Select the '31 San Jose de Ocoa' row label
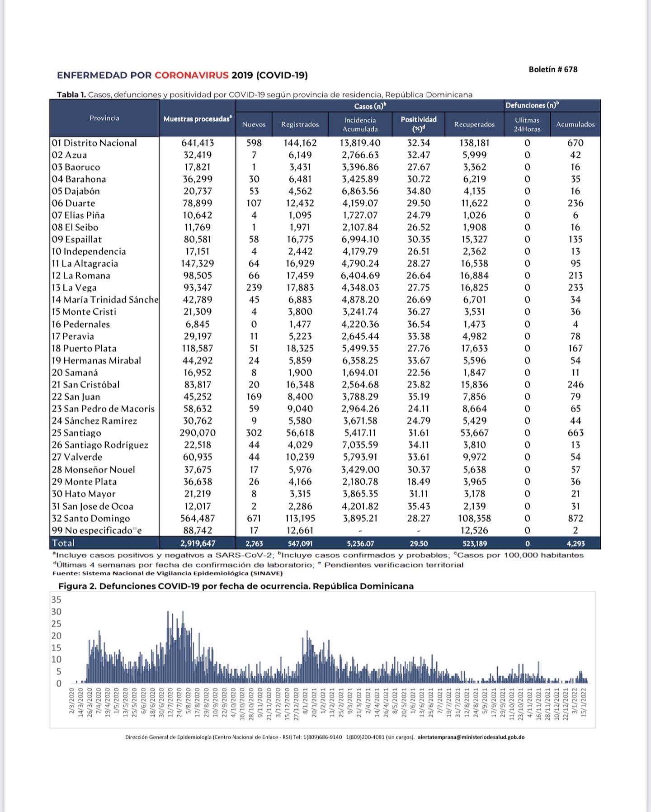This screenshot has width=651, height=812. tap(92, 506)
